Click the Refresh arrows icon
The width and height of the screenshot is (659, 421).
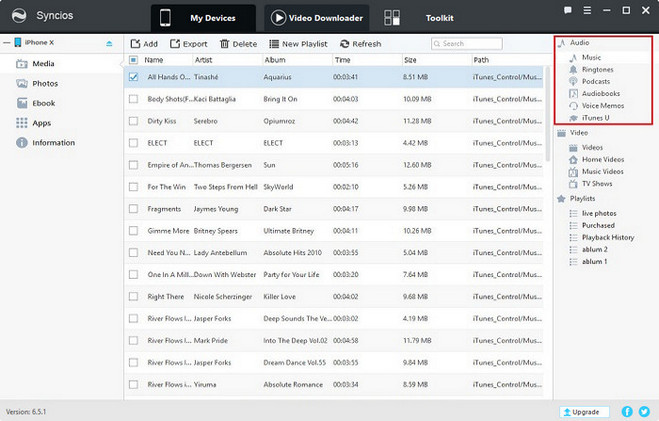click(x=344, y=44)
